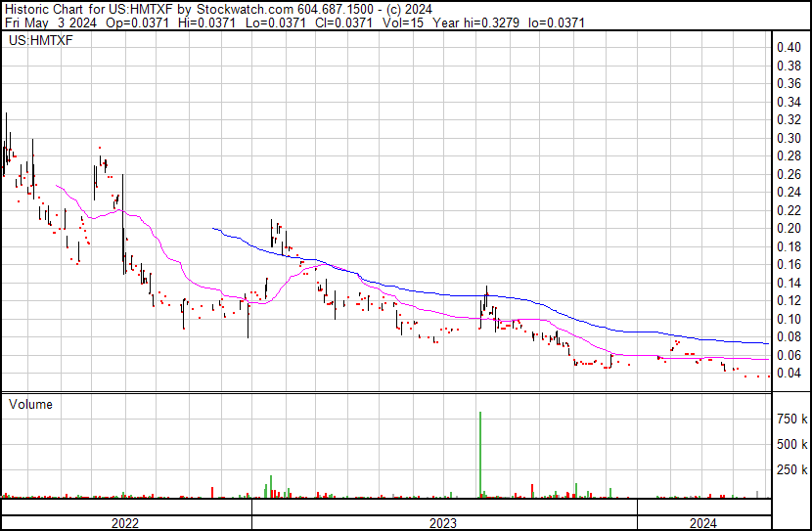Click the Volume panel label
Image resolution: width=812 pixels, height=531 pixels.
30,404
